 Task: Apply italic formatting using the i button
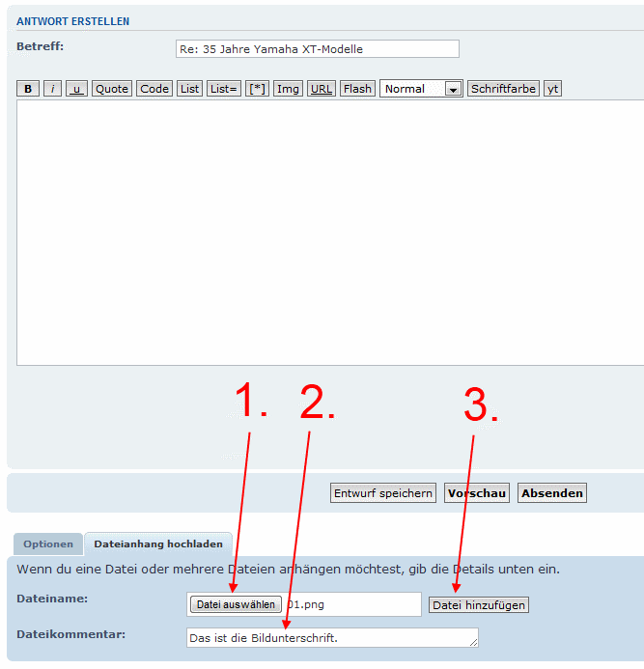[53, 89]
